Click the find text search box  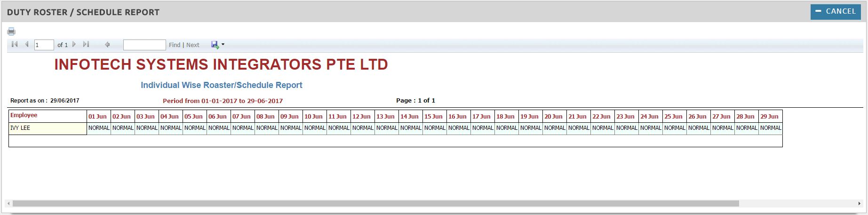[x=144, y=45]
